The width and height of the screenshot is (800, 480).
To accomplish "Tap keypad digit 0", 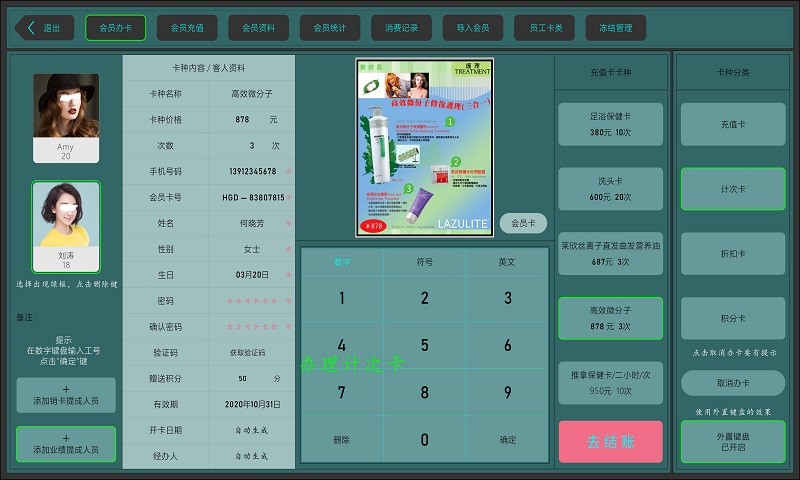I will [424, 440].
